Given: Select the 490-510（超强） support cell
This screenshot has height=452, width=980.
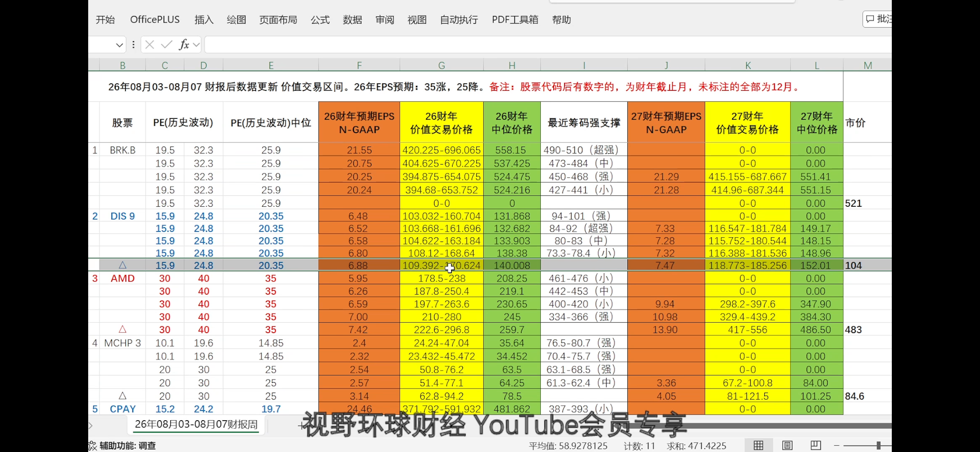Looking at the screenshot, I should pyautogui.click(x=584, y=150).
